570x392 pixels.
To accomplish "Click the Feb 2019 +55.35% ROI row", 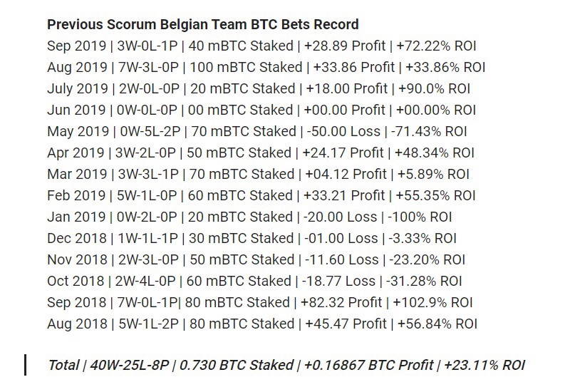I will point(261,196).
